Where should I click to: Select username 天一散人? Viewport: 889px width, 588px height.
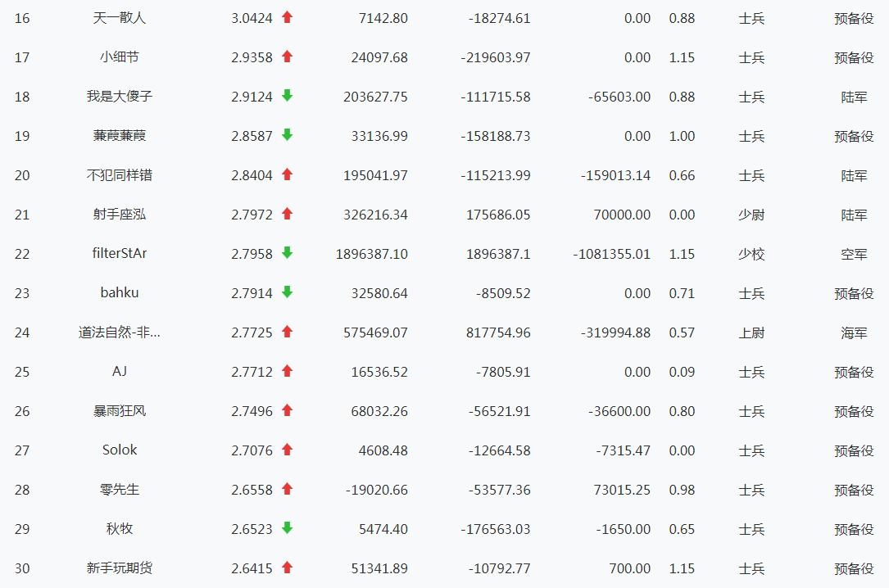coord(120,17)
